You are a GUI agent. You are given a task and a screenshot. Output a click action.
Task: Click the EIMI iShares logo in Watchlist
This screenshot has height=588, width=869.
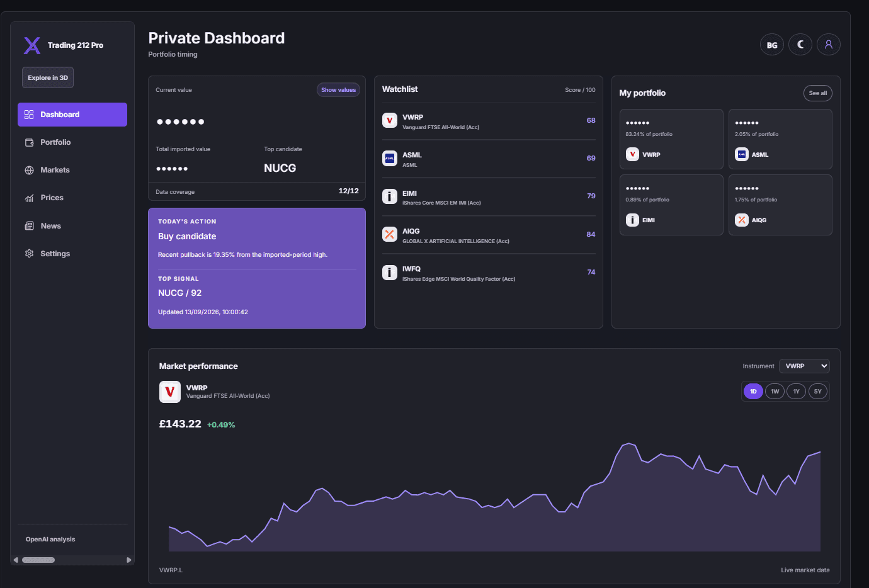390,196
